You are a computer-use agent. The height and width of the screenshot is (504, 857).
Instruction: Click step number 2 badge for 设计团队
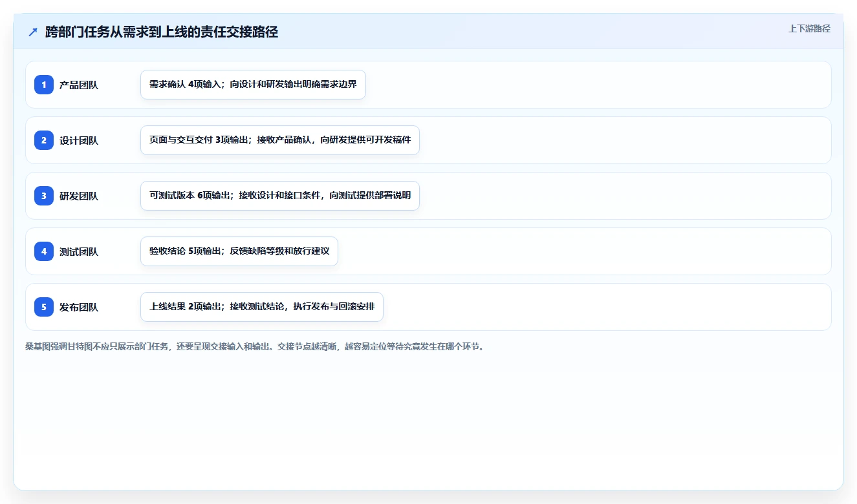44,140
